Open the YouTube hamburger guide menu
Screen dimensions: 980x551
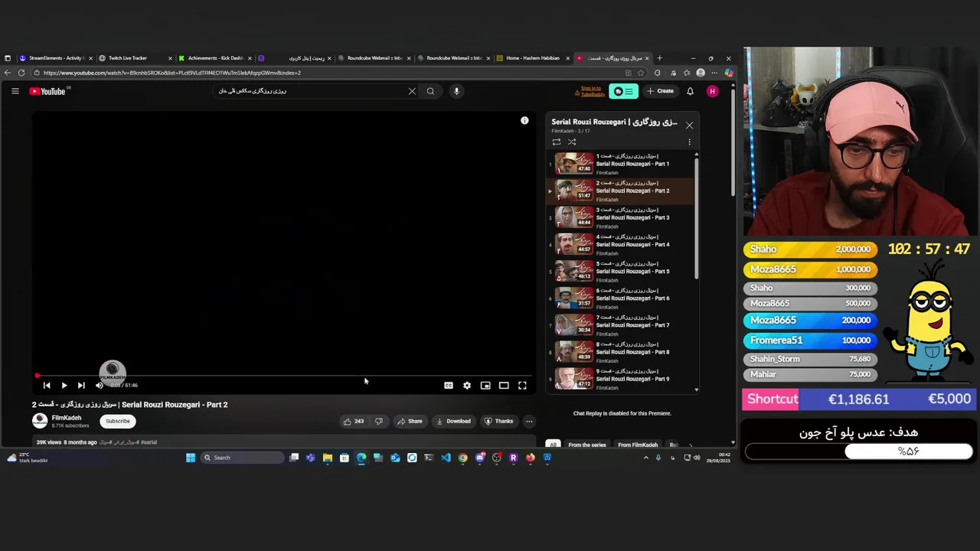pos(15,91)
